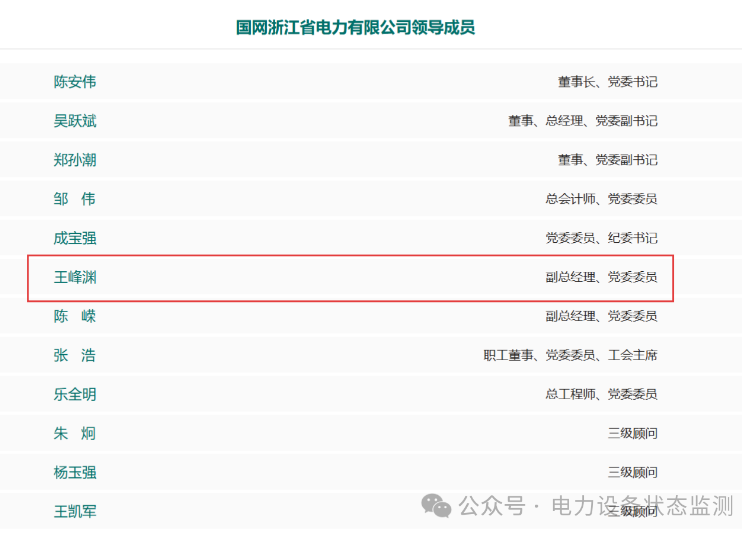Open the 杨玉强 name link
Screen dimensions: 742x534
coord(75,472)
